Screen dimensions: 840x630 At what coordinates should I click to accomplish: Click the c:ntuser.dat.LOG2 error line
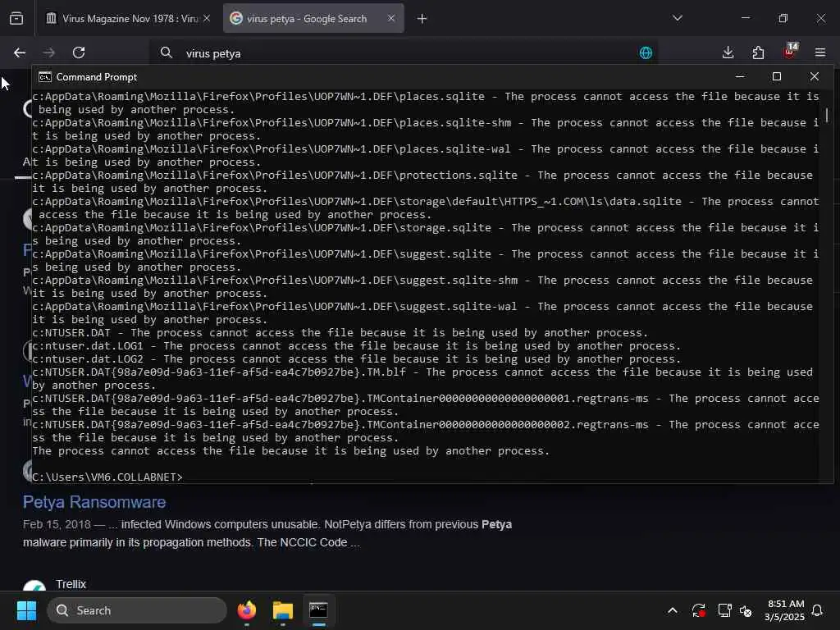[356, 359]
